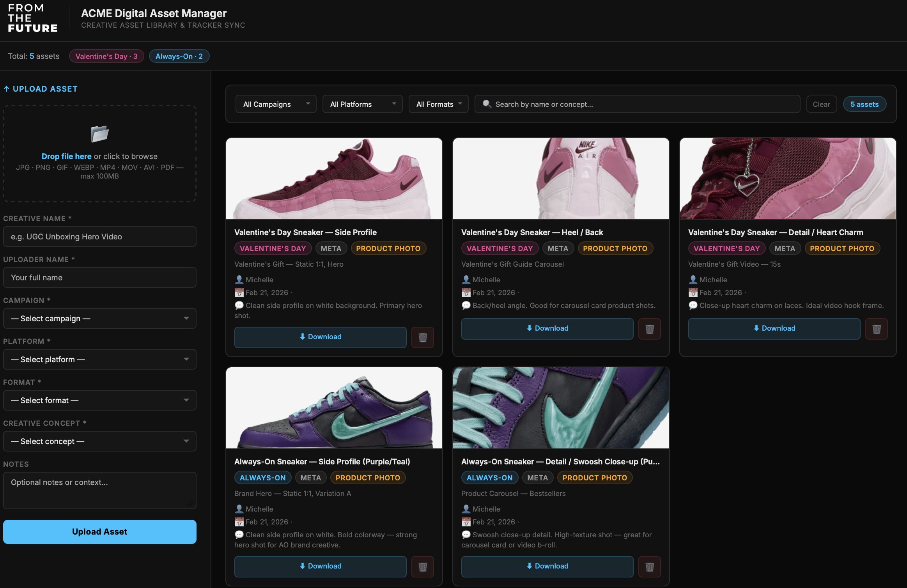This screenshot has height=588, width=907.
Task: Delete the Valentine's Side Profile asset
Action: [422, 337]
